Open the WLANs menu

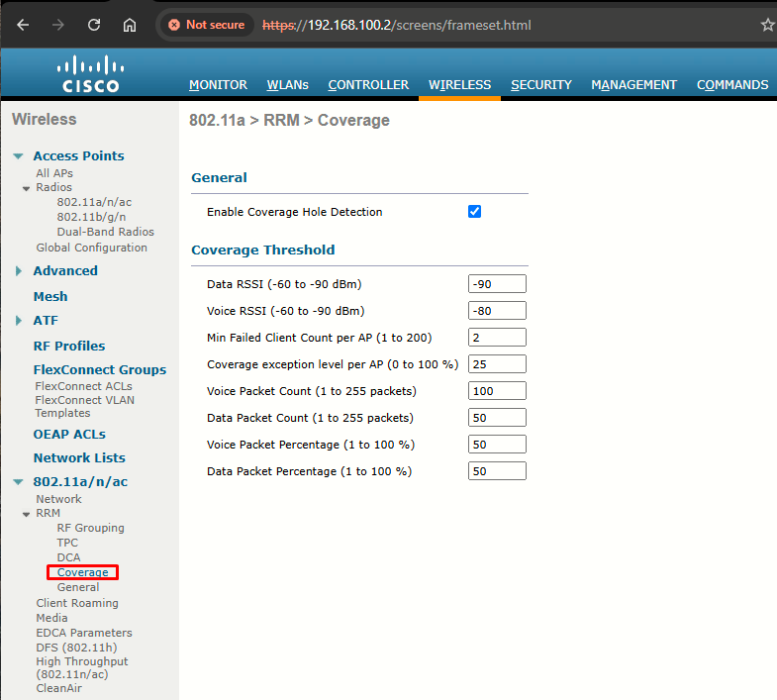click(x=287, y=85)
